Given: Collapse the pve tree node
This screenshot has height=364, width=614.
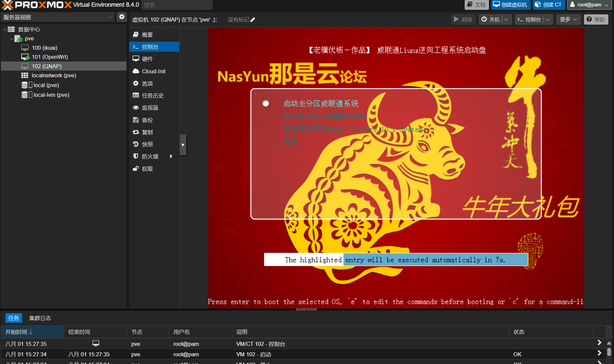Looking at the screenshot, I should coord(11,39).
